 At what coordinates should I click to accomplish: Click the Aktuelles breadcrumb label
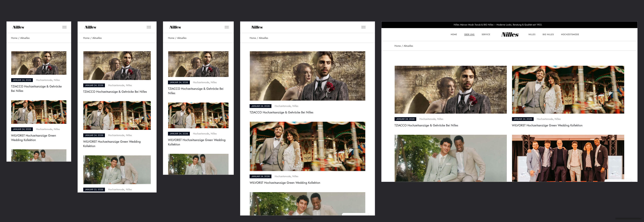[408, 46]
